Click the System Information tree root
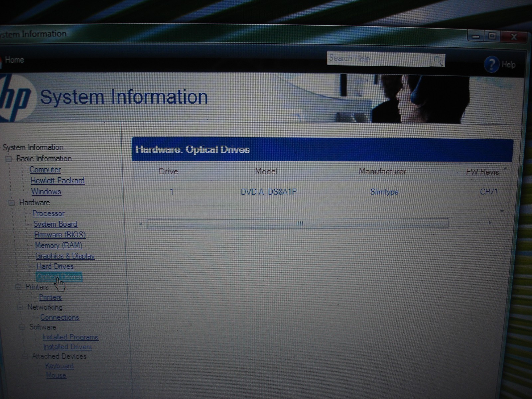The height and width of the screenshot is (399, 532). click(33, 147)
